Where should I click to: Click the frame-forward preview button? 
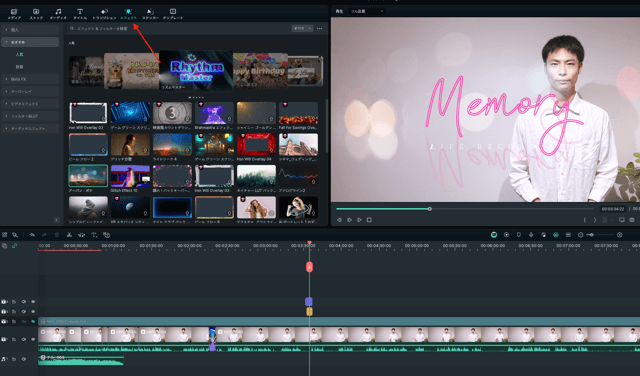coord(349,220)
